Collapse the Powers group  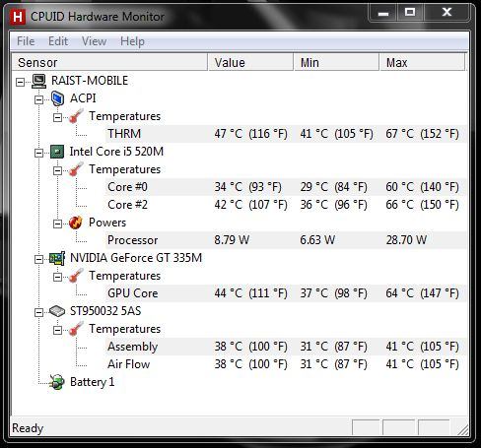pos(57,224)
